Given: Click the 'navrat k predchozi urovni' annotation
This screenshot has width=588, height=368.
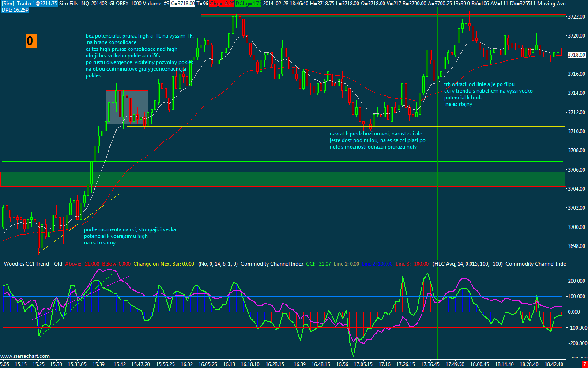Looking at the screenshot, I should tap(377, 140).
